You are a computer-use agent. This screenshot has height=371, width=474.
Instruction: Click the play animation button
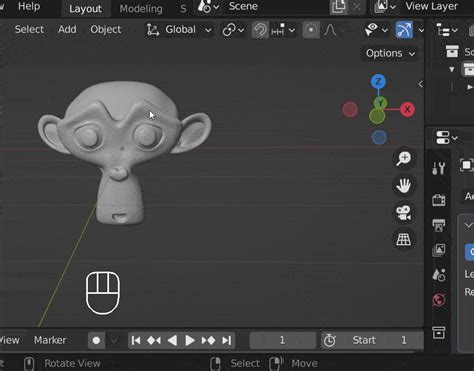190,340
